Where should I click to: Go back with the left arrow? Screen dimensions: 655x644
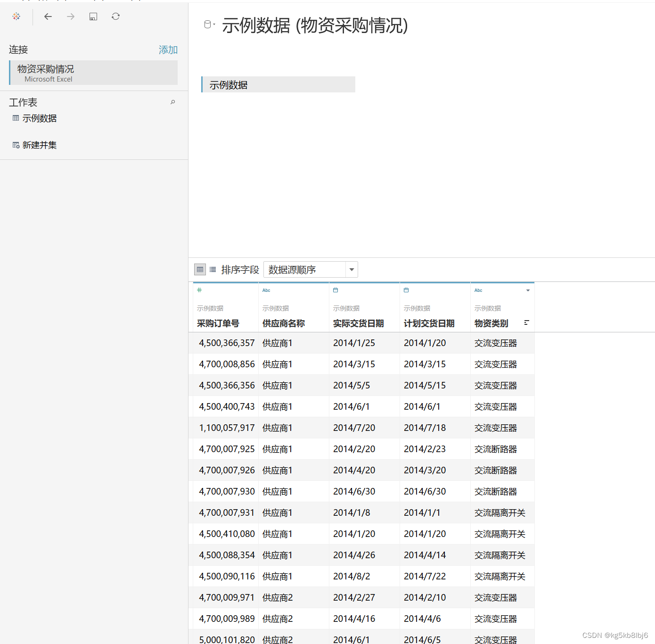pyautogui.click(x=48, y=17)
